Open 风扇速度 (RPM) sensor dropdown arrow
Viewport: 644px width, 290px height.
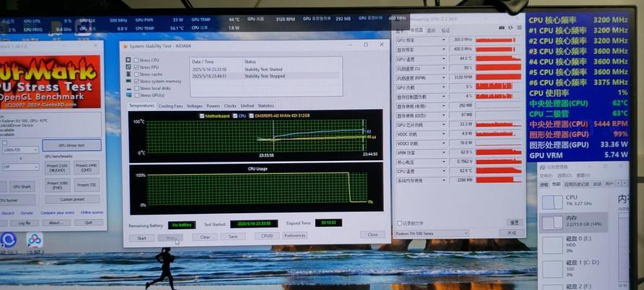443,78
